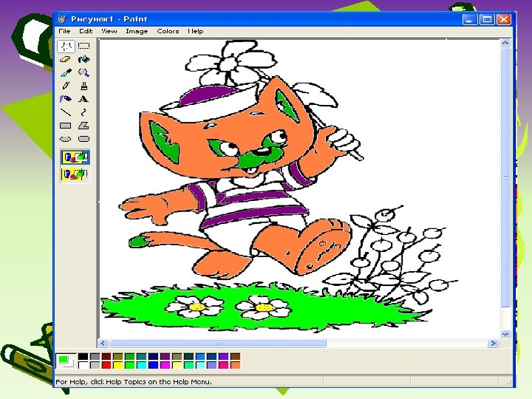Select the Brush tool

click(x=83, y=86)
